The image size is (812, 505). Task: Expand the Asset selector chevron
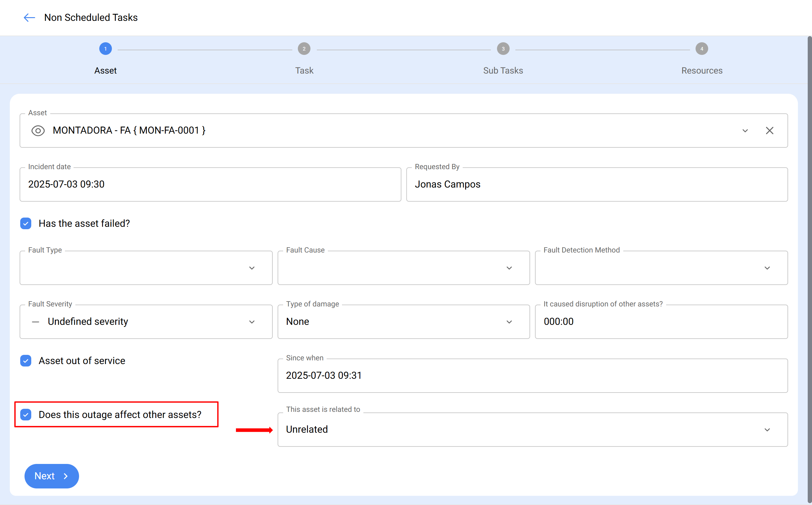pos(745,131)
